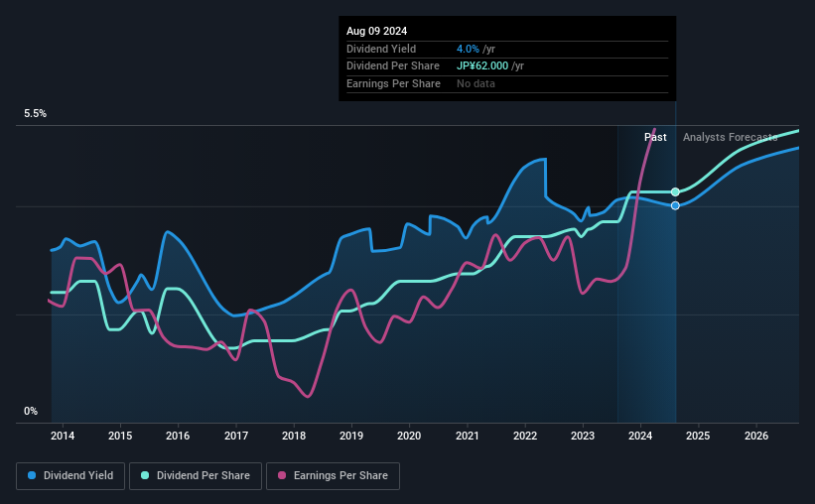The width and height of the screenshot is (815, 504).
Task: Click the 2020 x-axis label
Action: pos(409,436)
